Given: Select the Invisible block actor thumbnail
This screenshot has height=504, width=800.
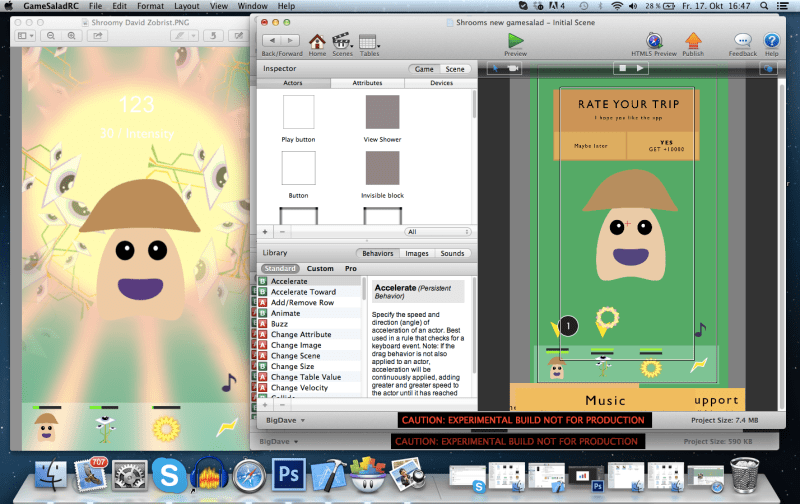Looking at the screenshot, I should point(382,168).
